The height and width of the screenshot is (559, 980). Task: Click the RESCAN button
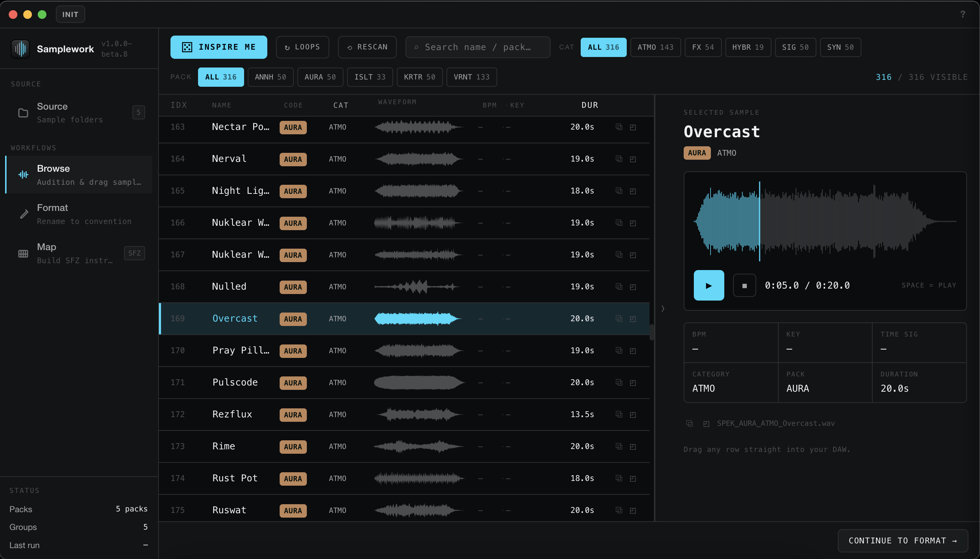[x=367, y=47]
